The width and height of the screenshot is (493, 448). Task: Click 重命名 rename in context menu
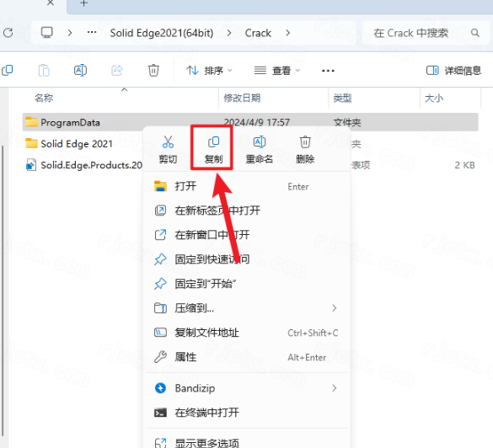(259, 149)
